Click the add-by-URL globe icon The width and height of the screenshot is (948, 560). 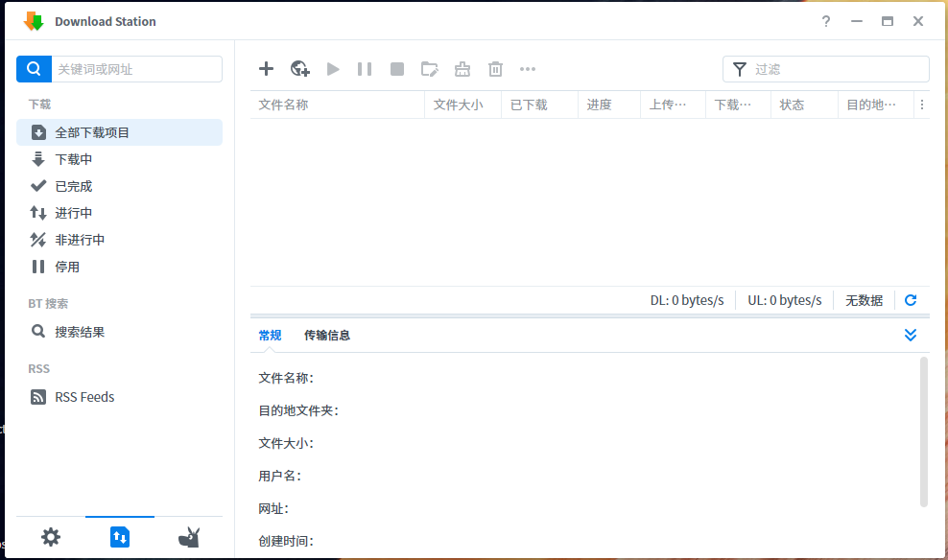click(300, 68)
